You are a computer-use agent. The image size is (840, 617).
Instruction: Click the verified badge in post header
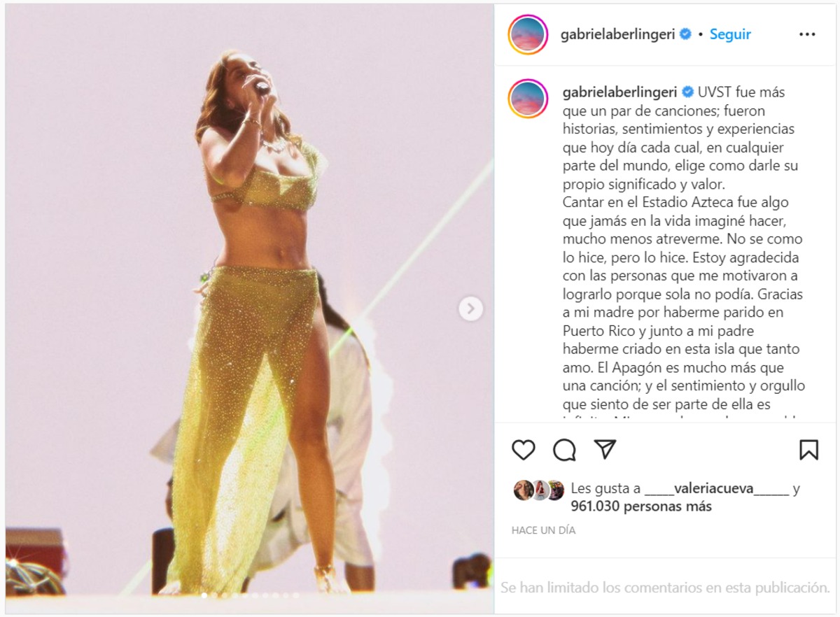[685, 34]
